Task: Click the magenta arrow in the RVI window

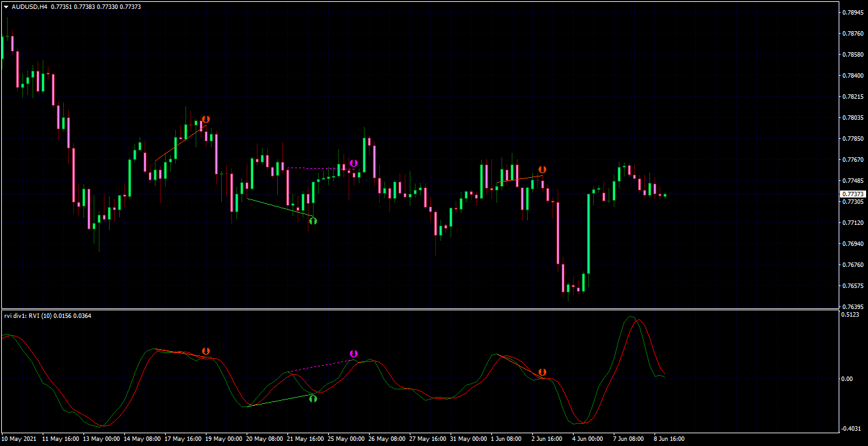Action: 353,354
